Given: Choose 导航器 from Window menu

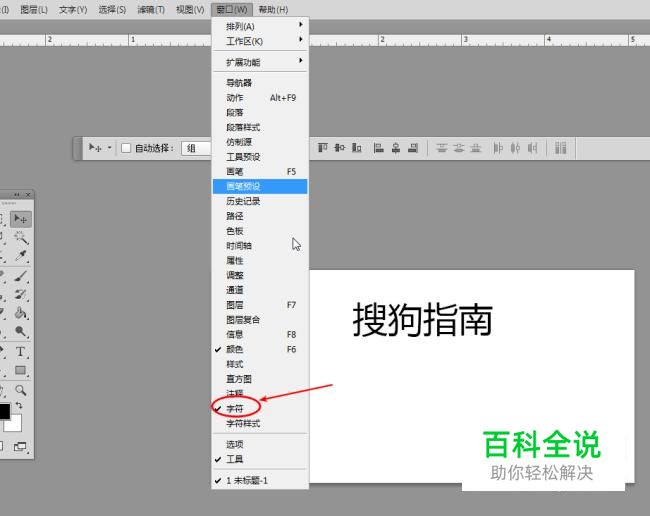Looking at the screenshot, I should (260, 83).
